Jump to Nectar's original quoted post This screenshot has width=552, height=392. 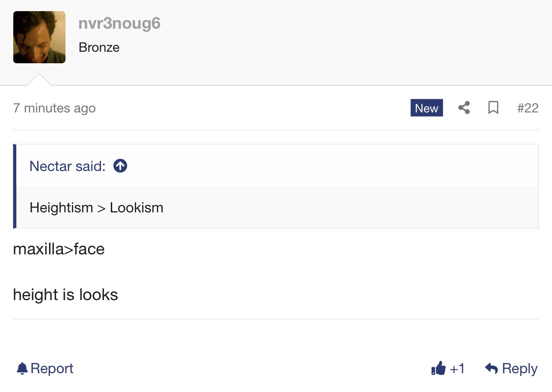click(67, 166)
